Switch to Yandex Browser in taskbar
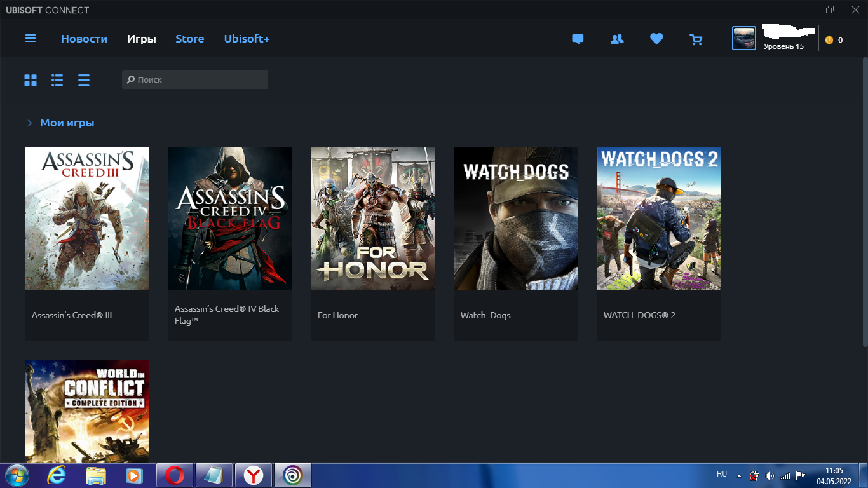 254,475
